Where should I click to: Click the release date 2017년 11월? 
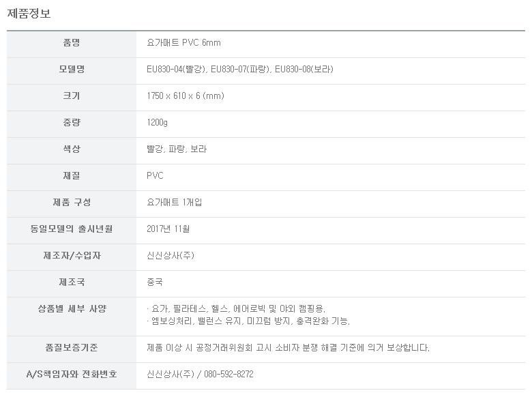(168, 229)
